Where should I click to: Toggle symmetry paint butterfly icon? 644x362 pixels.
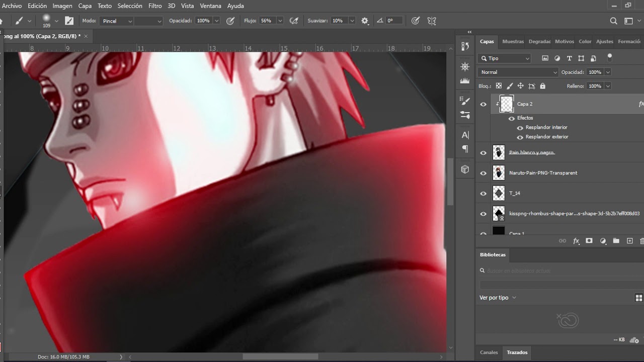point(431,21)
